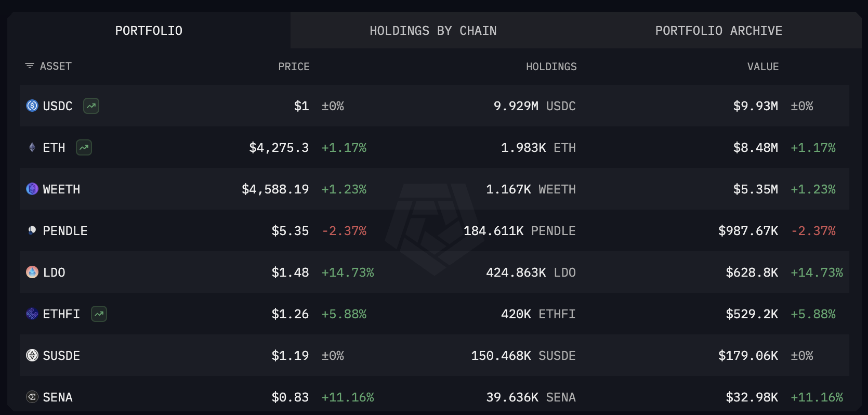Open the asset filter icon
Viewport: 868px width, 415px height.
point(30,66)
